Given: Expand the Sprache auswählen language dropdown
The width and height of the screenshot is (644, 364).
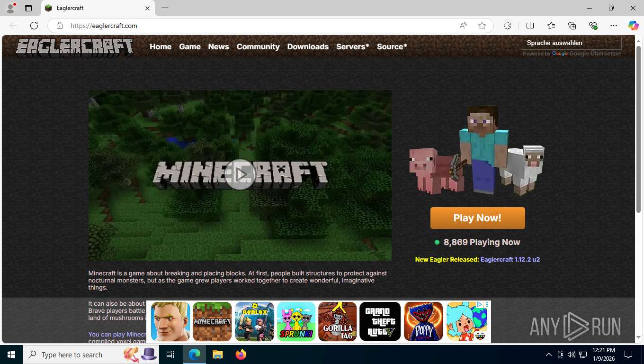Looking at the screenshot, I should click(x=571, y=43).
